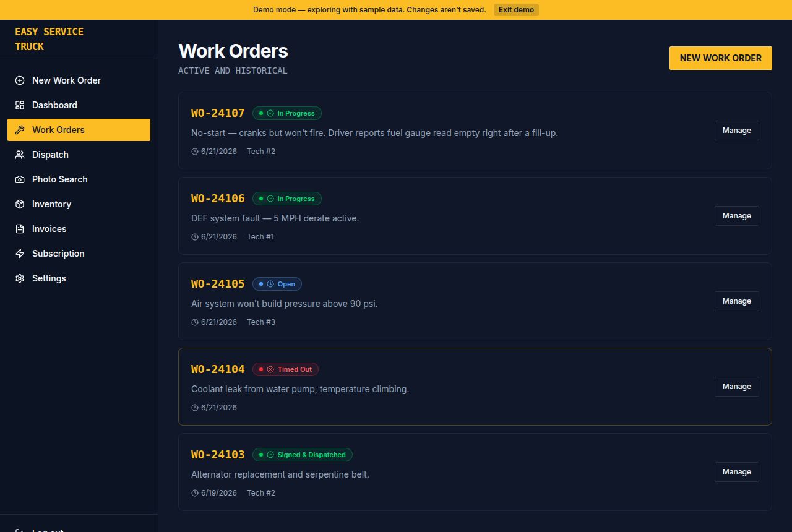Click the yellow NEW WORK ORDER button
The width and height of the screenshot is (792, 532).
pyautogui.click(x=721, y=58)
